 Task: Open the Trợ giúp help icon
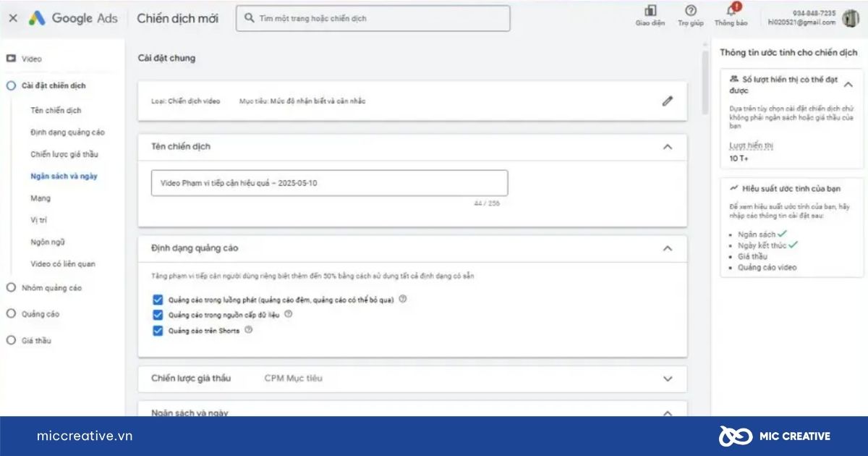coord(690,11)
